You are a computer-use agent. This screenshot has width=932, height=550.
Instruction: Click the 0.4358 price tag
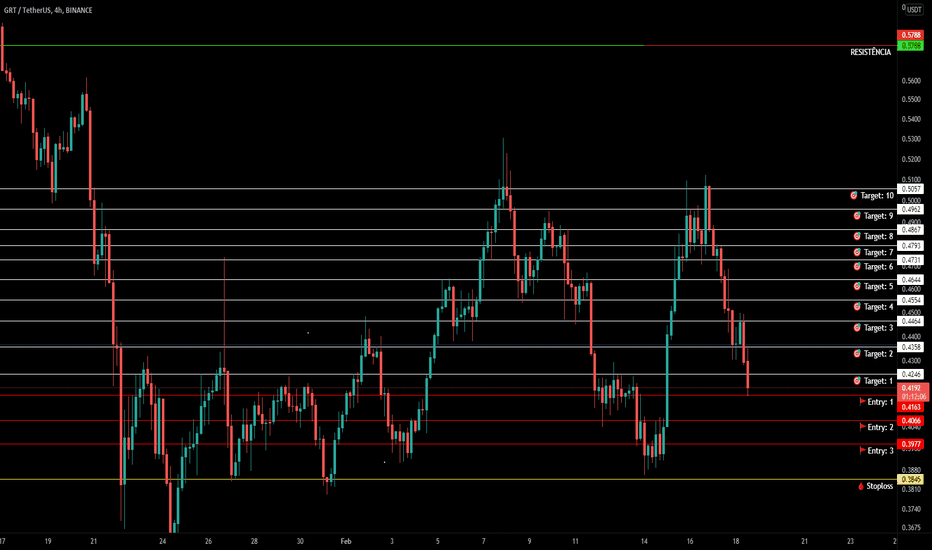[910, 347]
